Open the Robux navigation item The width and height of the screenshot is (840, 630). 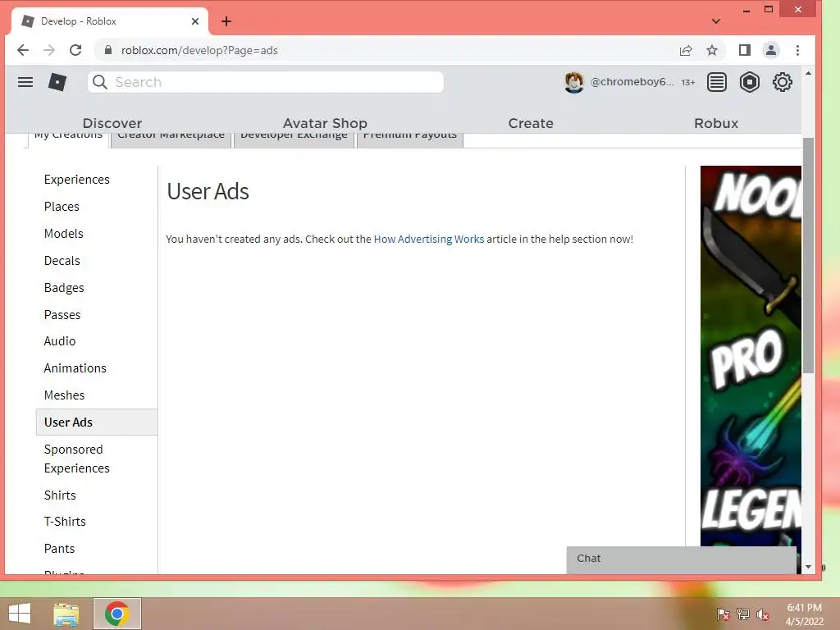(x=716, y=123)
